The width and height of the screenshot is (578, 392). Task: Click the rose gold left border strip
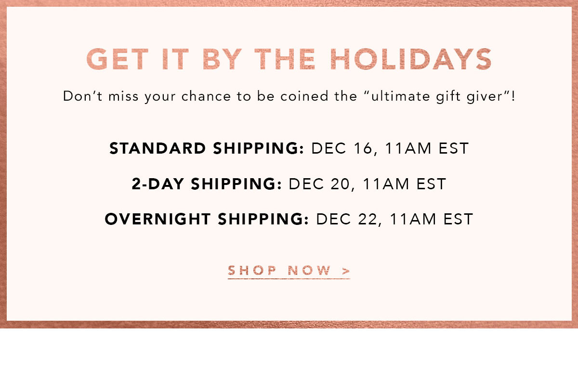point(3,164)
